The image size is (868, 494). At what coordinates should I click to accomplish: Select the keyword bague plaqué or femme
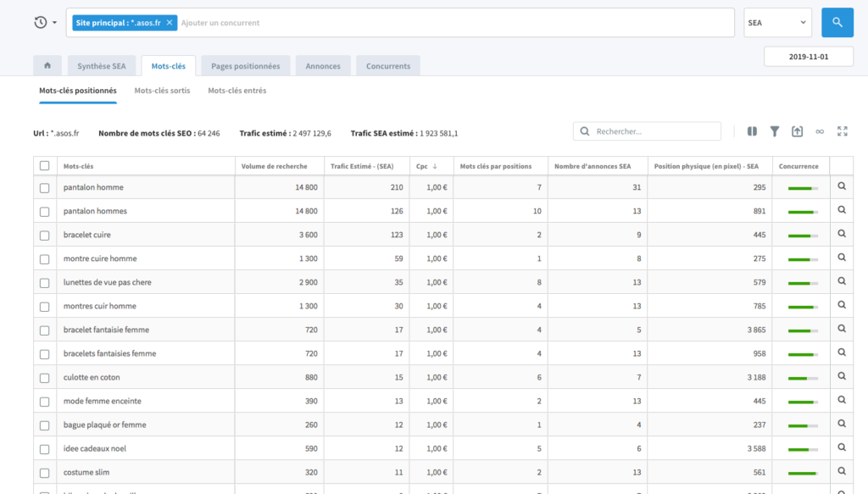pos(104,425)
